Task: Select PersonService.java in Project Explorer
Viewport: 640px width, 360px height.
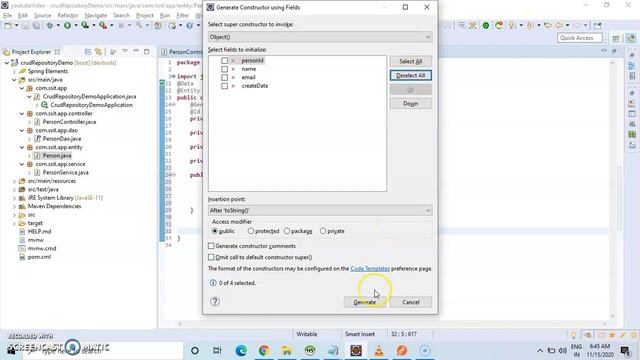Action: tap(65, 172)
